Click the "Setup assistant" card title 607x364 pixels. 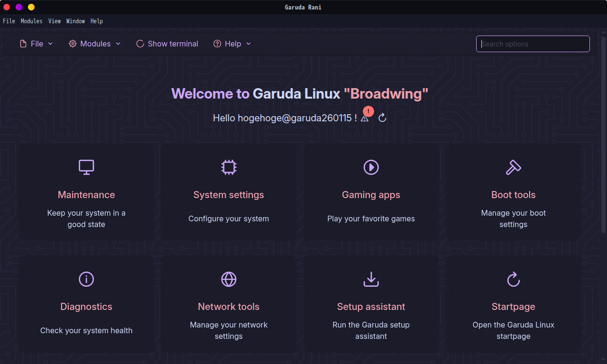coord(371,307)
